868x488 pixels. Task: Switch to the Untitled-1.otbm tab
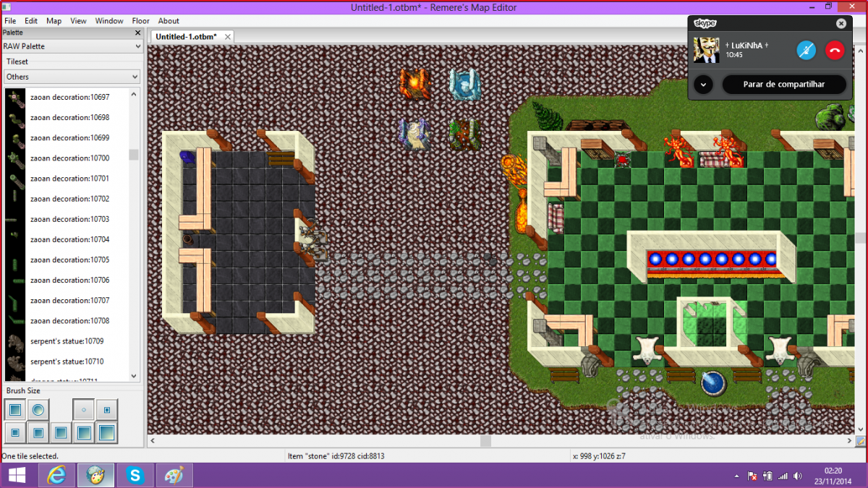[x=187, y=36]
